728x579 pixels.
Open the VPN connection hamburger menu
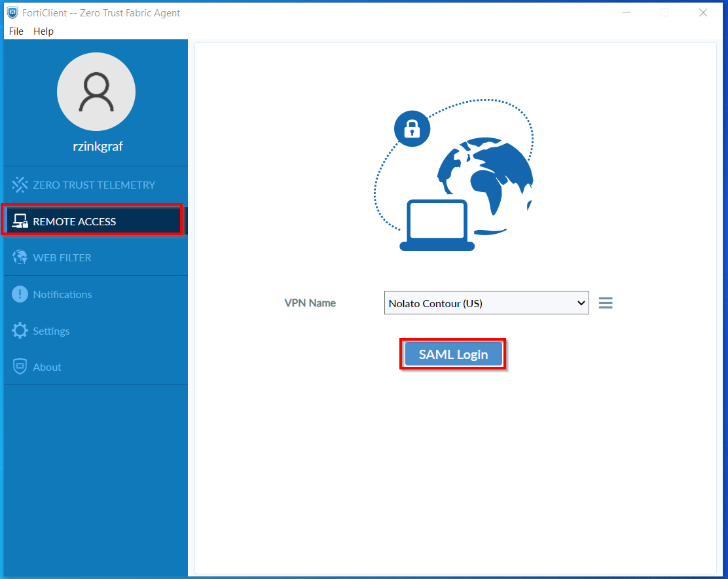point(606,303)
